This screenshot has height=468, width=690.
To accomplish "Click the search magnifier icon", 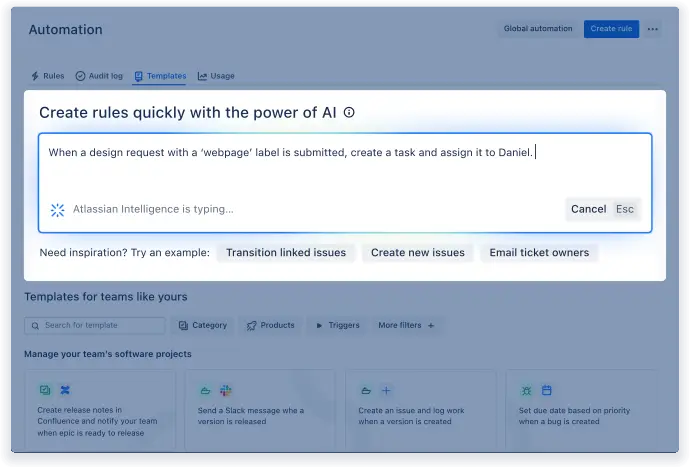I will pyautogui.click(x=35, y=326).
